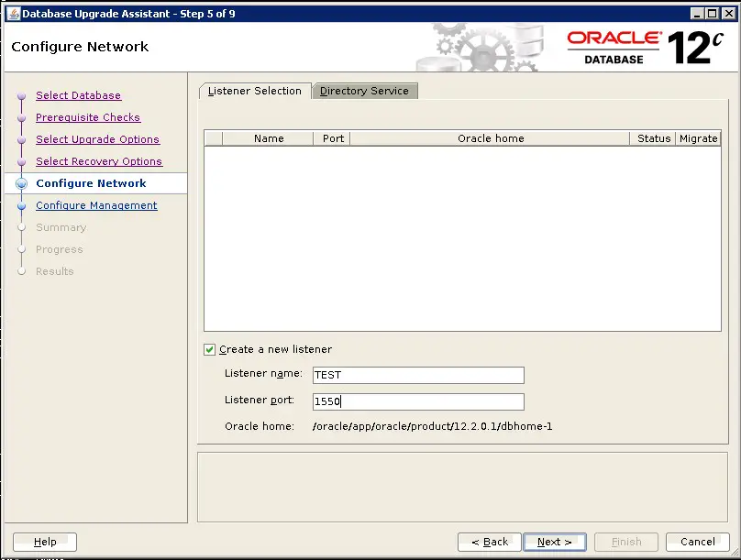This screenshot has height=560, width=741.
Task: Open the Directory Service tab
Action: pyautogui.click(x=364, y=91)
